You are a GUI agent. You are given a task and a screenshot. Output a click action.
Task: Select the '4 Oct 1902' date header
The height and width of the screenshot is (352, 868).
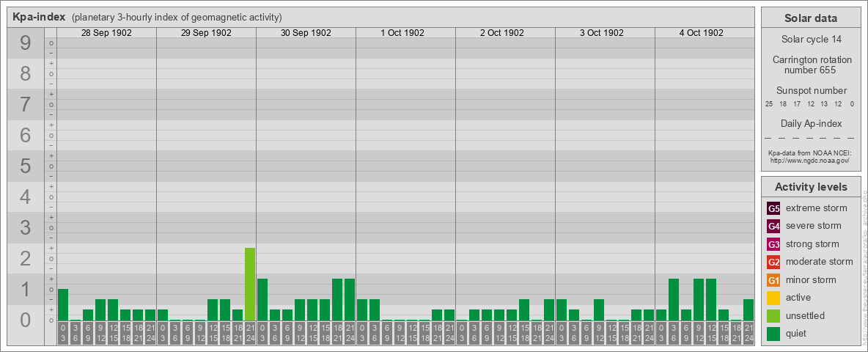click(702, 33)
